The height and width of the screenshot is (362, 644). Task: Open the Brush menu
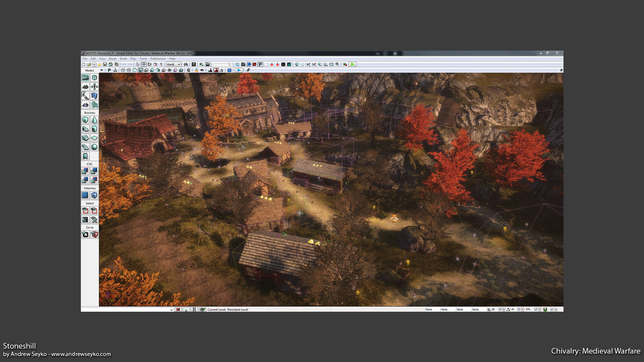[x=113, y=59]
